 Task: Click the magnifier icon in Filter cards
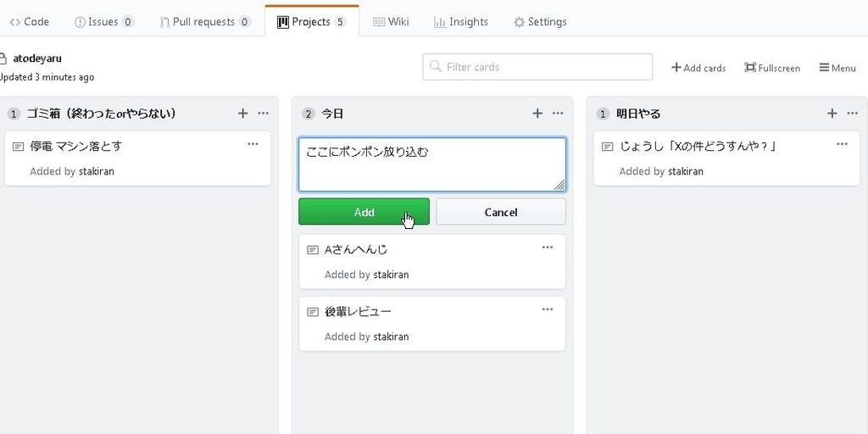click(436, 67)
